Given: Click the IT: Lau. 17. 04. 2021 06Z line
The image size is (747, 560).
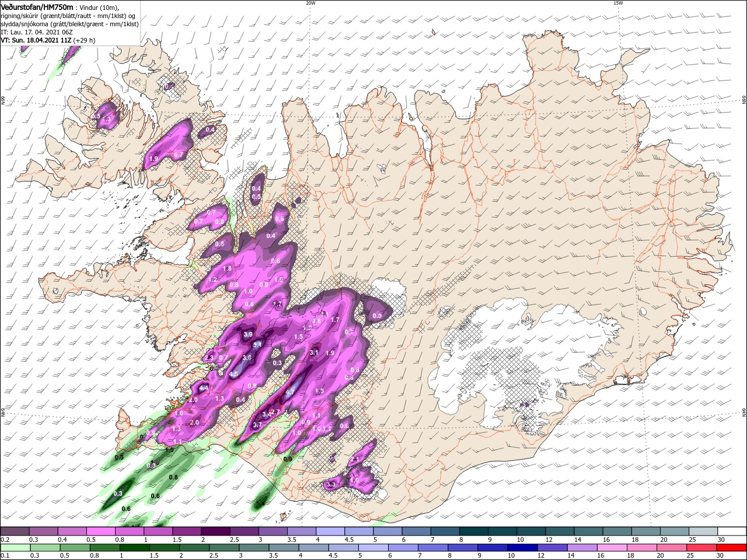Looking at the screenshot, I should pyautogui.click(x=36, y=32).
